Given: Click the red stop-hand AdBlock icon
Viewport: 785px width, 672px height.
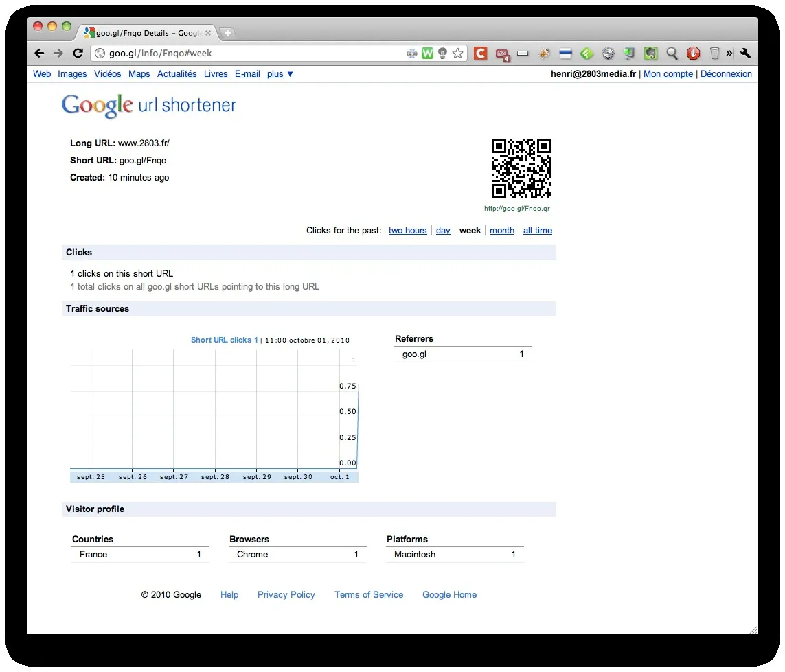Looking at the screenshot, I should pyautogui.click(x=693, y=53).
